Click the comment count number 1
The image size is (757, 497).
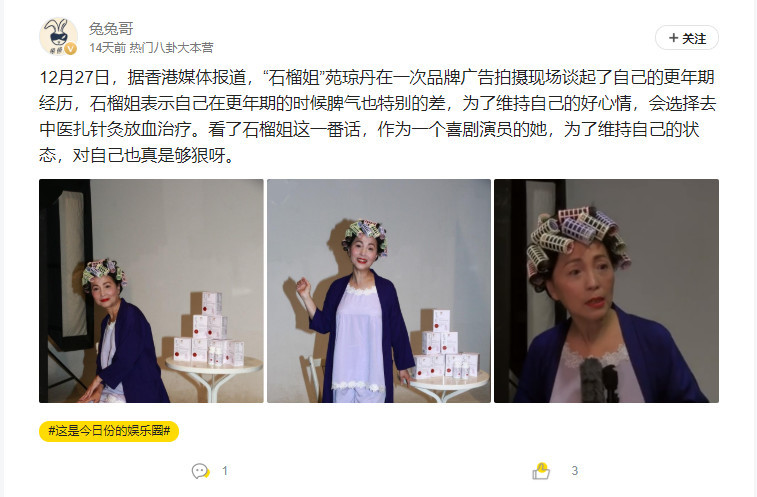[225, 471]
